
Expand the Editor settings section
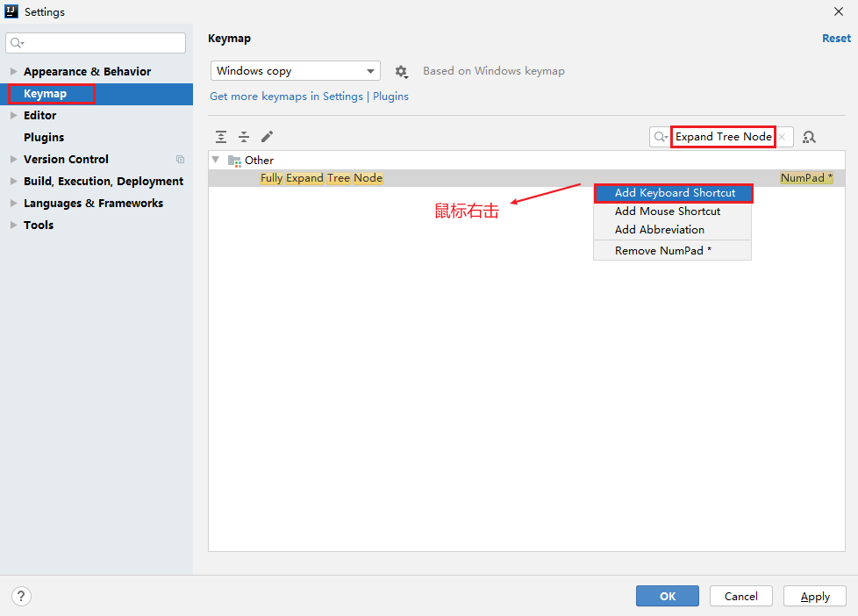pyautogui.click(x=14, y=115)
